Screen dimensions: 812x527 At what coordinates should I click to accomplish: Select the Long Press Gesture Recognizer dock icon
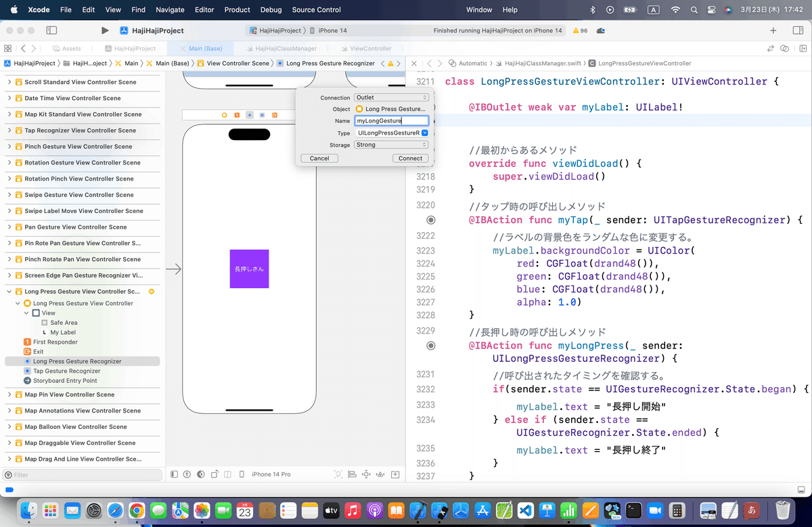250,115
